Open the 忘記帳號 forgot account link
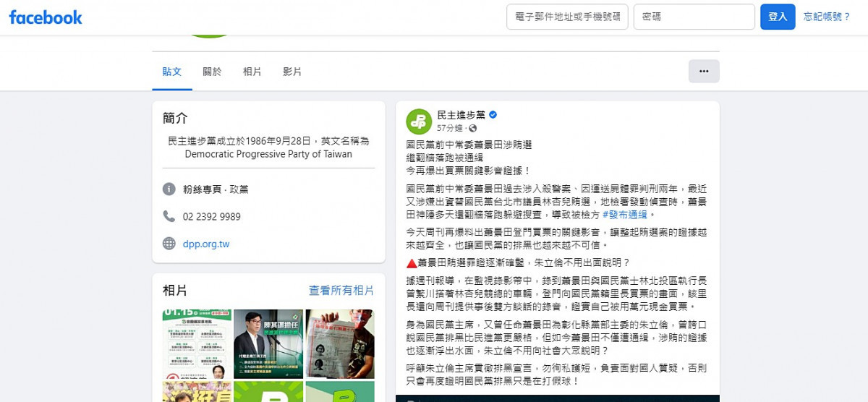The width and height of the screenshot is (868, 402). (827, 17)
